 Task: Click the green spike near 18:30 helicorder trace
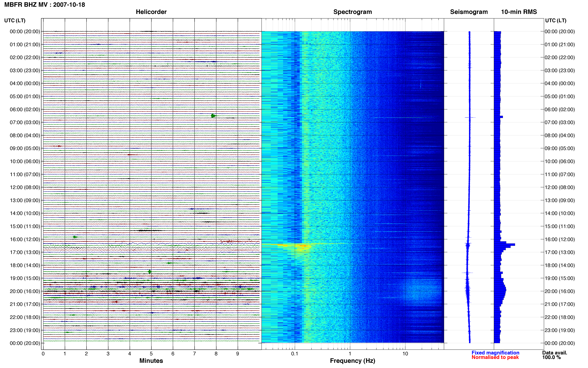(x=149, y=272)
